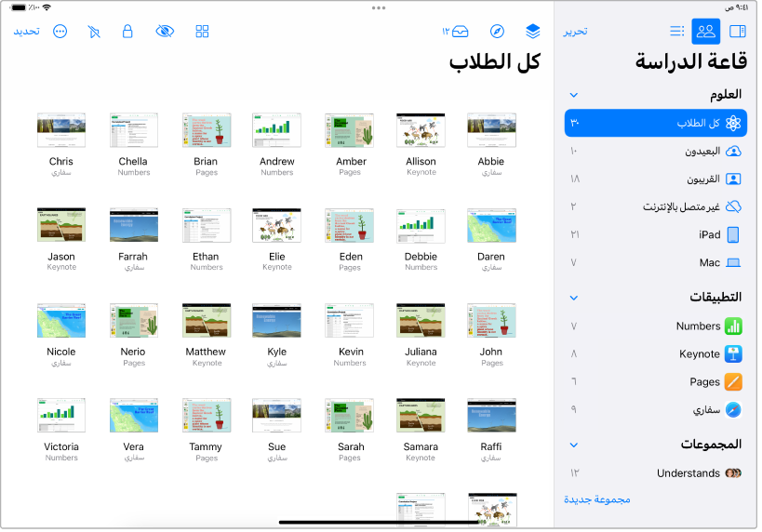762x532 pixels.
Task: Open Chris's screen thumbnail
Action: (61, 130)
